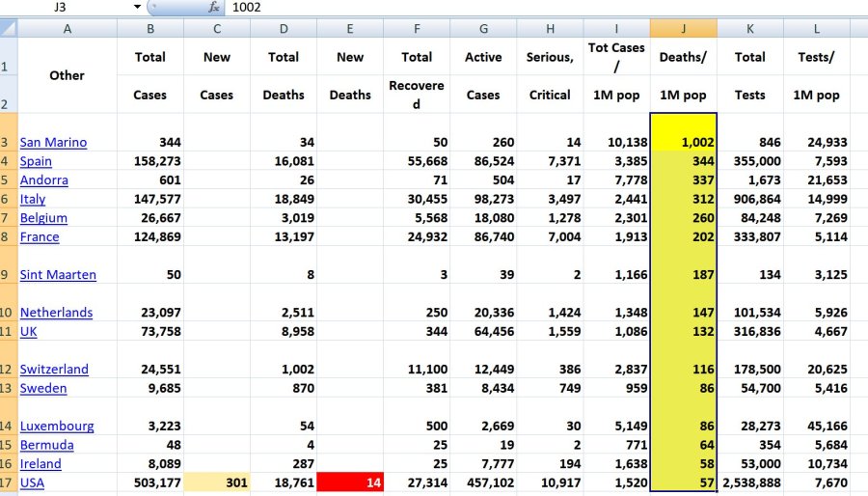
Task: Click the Luxembourg link
Action: pyautogui.click(x=57, y=426)
